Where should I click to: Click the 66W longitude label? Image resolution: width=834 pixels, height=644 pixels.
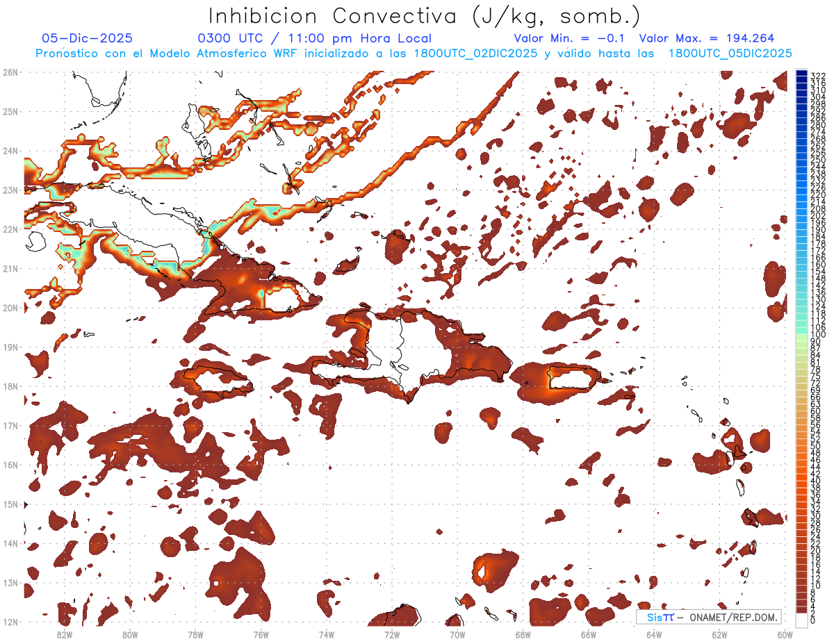(x=589, y=634)
